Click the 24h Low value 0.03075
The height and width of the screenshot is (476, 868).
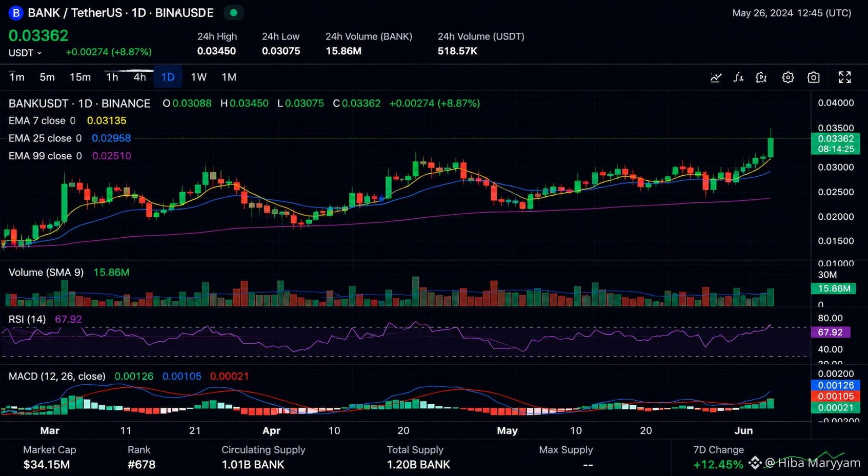click(x=281, y=51)
